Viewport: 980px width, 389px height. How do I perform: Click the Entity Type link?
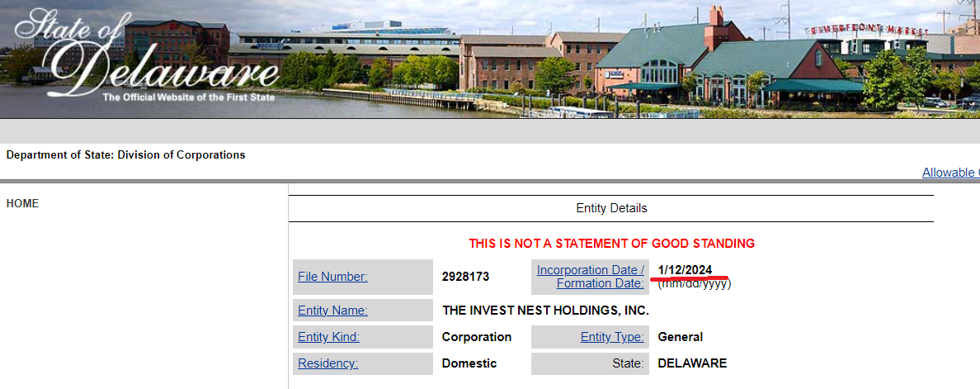(x=612, y=337)
